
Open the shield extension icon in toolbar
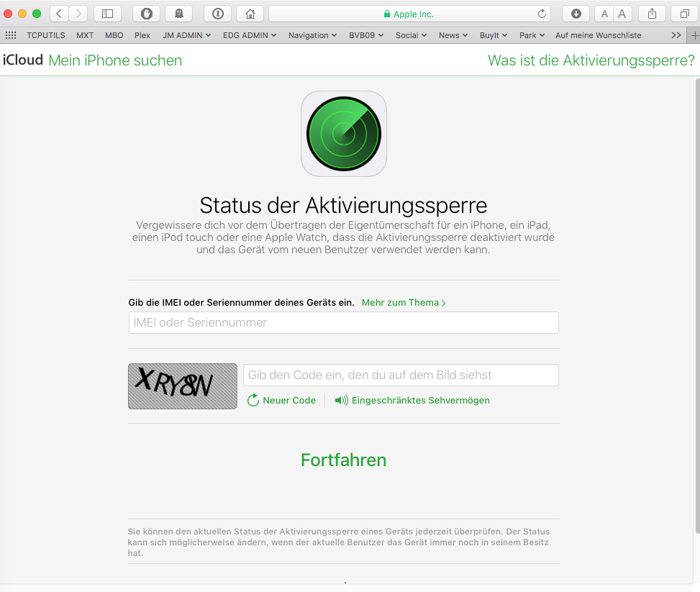tap(147, 14)
